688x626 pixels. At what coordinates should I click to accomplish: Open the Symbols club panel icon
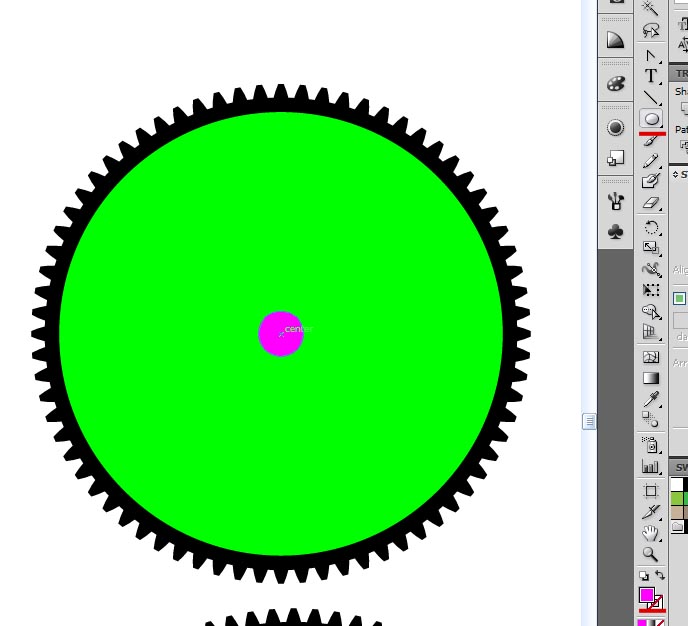[x=615, y=232]
